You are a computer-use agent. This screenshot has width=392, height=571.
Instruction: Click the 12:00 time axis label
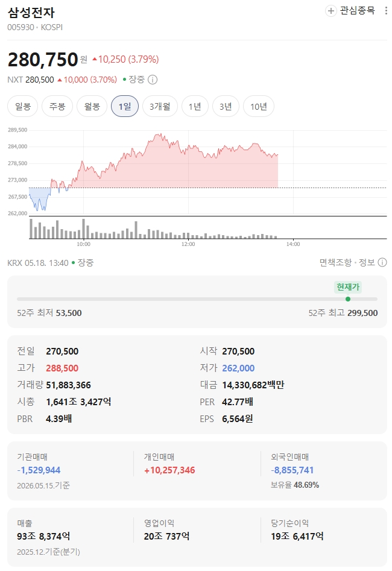click(188, 244)
